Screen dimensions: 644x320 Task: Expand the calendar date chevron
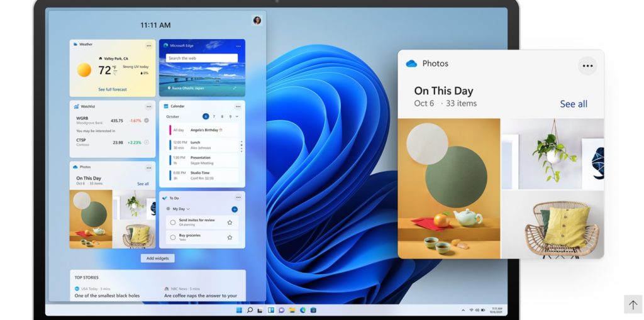click(x=237, y=117)
